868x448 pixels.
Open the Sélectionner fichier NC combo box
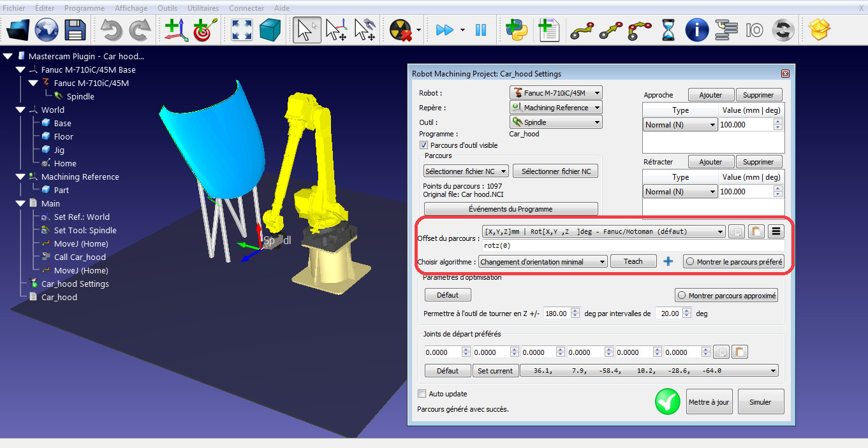click(x=466, y=171)
